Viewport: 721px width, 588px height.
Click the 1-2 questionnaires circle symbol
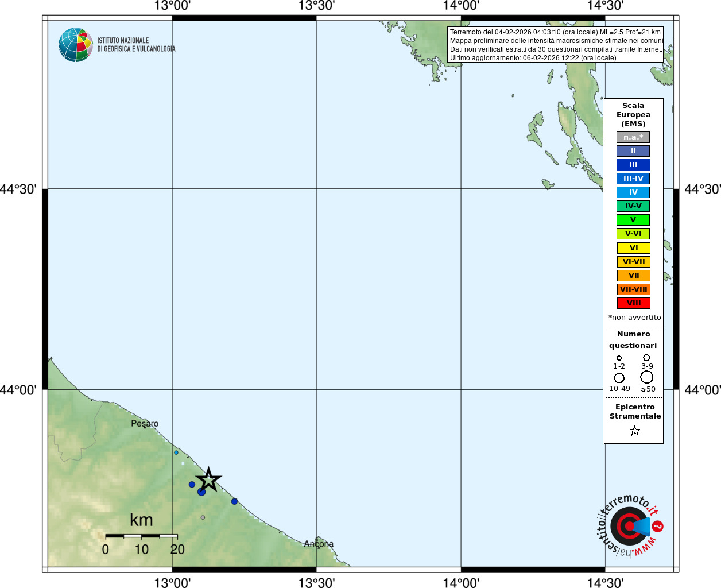coord(619,358)
